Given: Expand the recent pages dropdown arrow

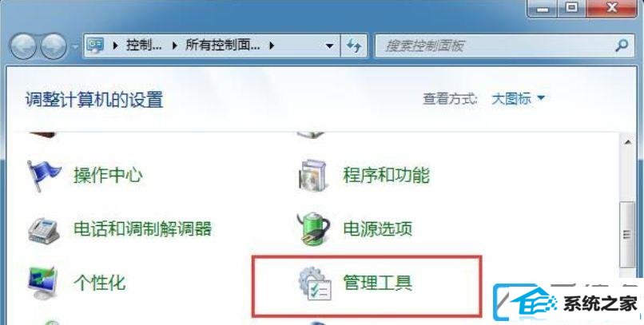Looking at the screenshot, I should [x=75, y=46].
